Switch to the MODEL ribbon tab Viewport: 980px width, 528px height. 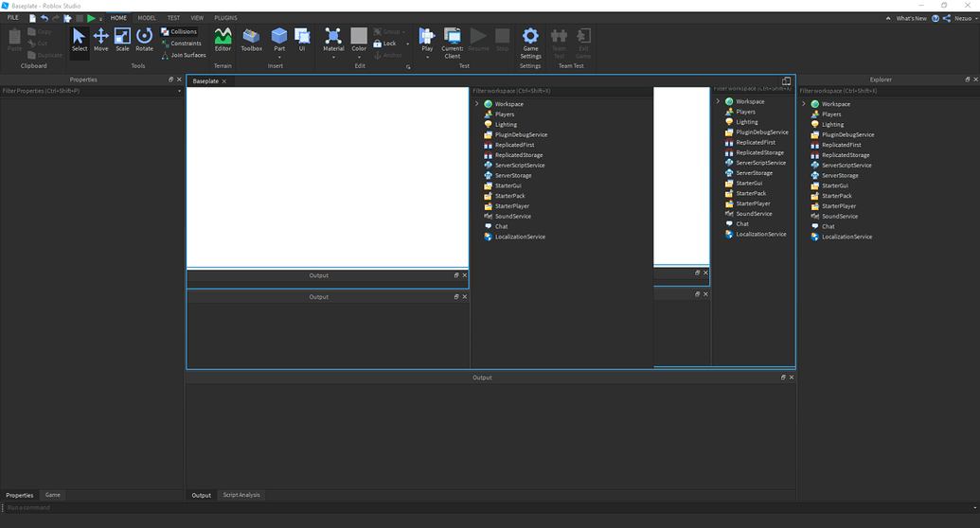(147, 17)
